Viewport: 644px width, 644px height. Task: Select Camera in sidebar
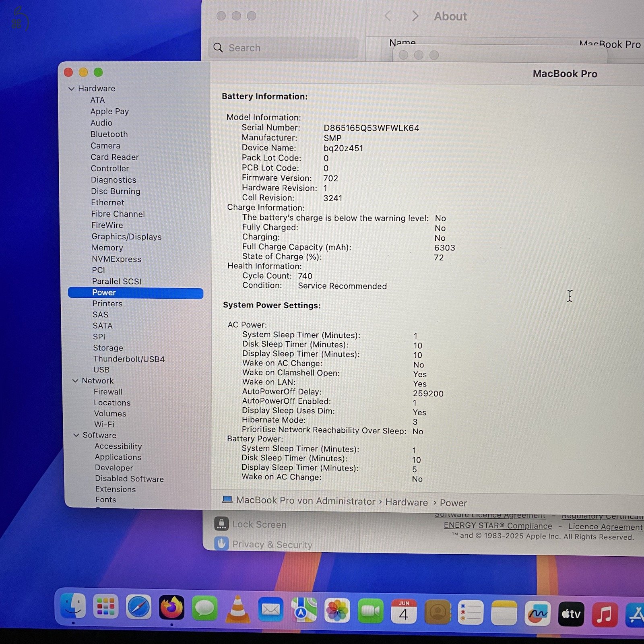click(x=105, y=146)
